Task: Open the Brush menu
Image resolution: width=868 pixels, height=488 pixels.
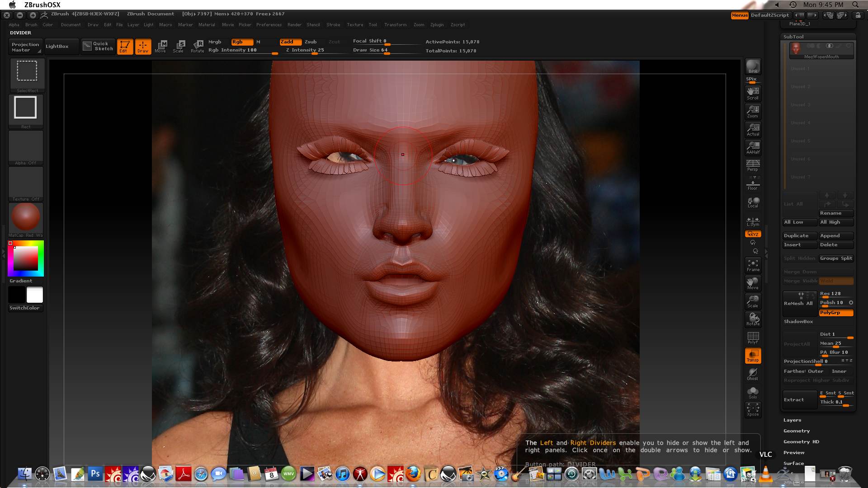Action: pyautogui.click(x=31, y=25)
